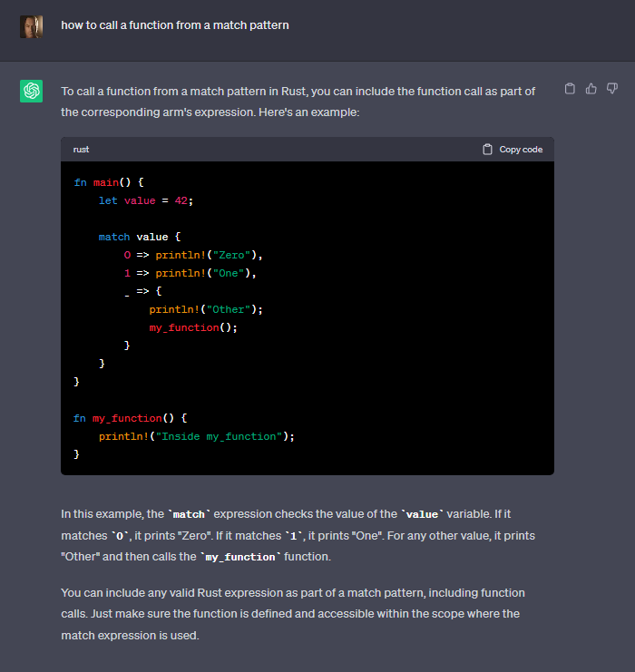
Task: Click the line 'println!("Inside my_function");'
Action: (x=197, y=436)
